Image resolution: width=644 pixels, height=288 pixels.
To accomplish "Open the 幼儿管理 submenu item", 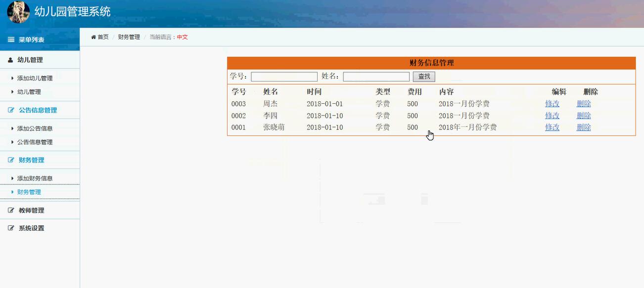I will tap(29, 92).
